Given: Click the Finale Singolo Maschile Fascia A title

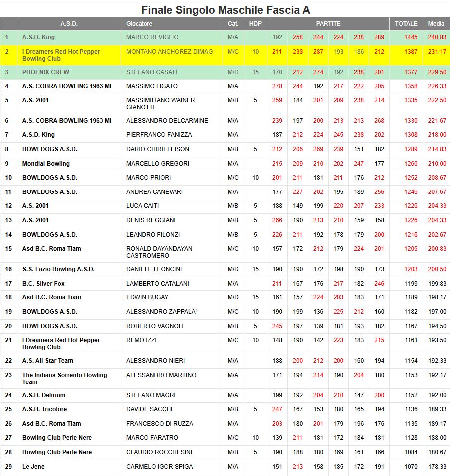Looking at the screenshot, I should coord(225,10).
